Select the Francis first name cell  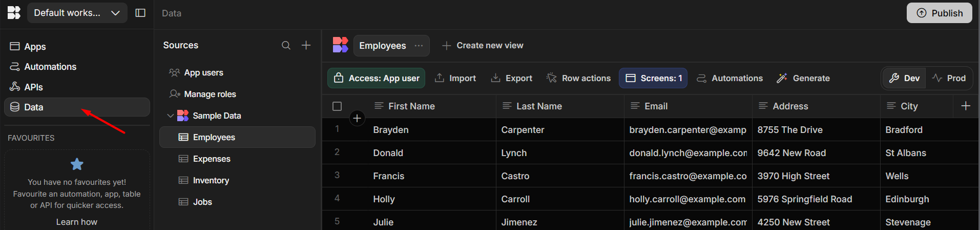pos(432,176)
